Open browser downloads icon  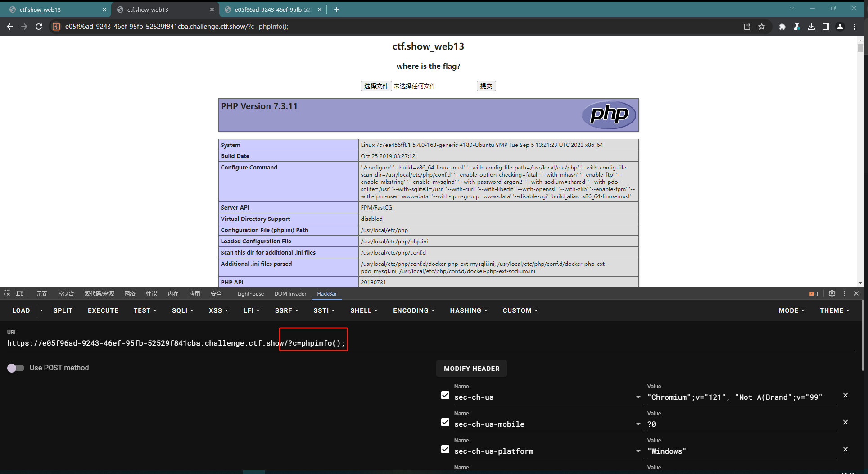point(811,27)
